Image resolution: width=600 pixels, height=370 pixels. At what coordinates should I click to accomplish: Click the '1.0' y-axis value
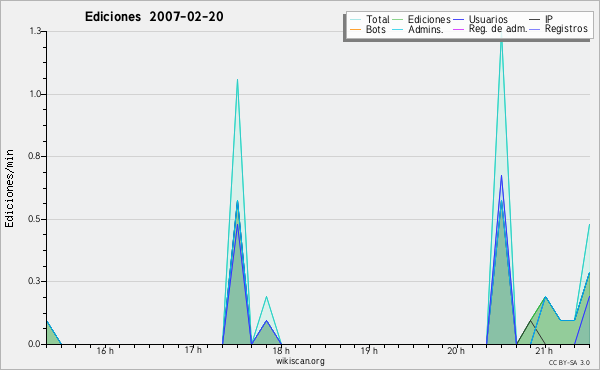tap(35, 94)
